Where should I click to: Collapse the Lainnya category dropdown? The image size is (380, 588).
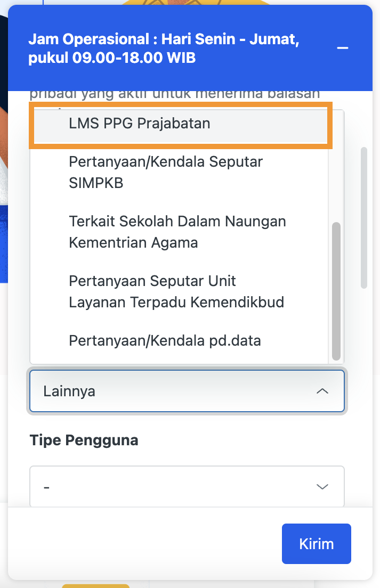(187, 391)
